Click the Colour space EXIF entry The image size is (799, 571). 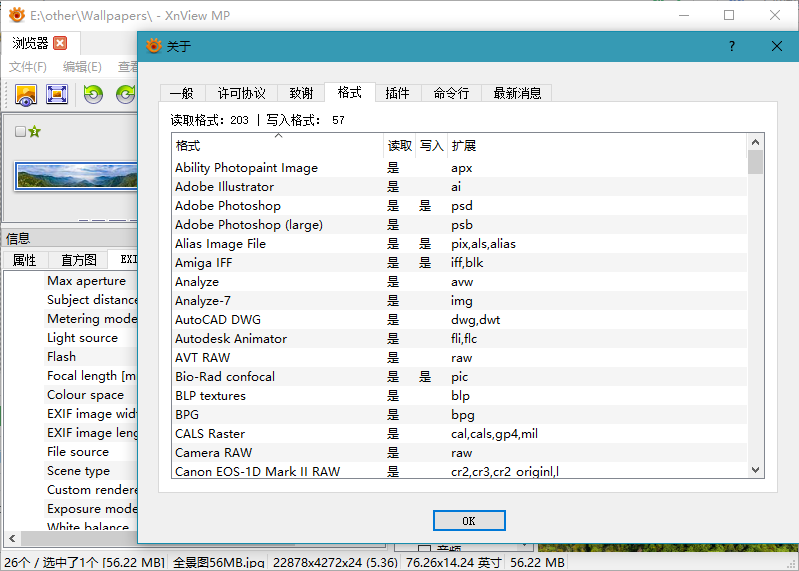point(85,395)
